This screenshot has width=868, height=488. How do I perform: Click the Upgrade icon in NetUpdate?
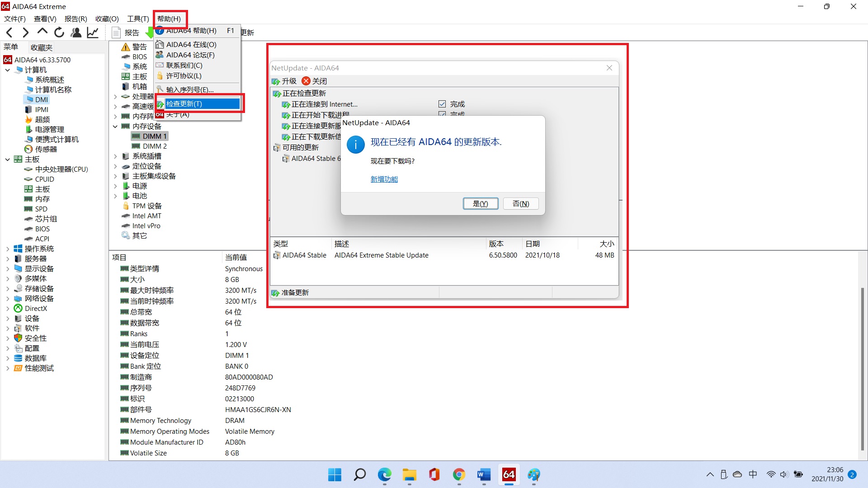coord(276,81)
